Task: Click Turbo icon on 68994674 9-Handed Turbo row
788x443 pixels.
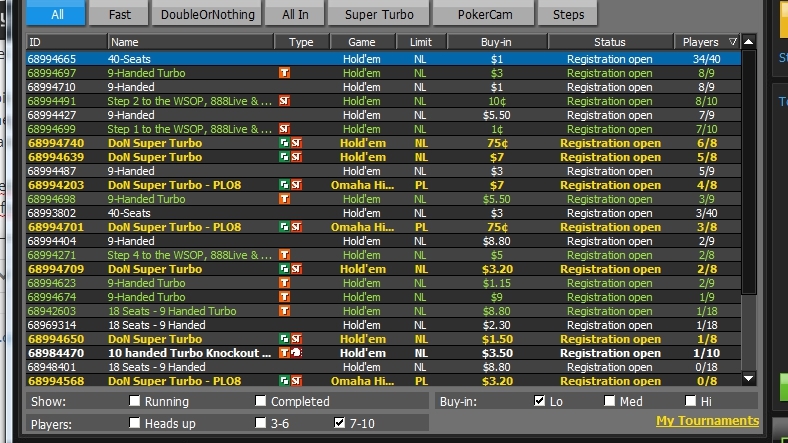Action: point(284,297)
